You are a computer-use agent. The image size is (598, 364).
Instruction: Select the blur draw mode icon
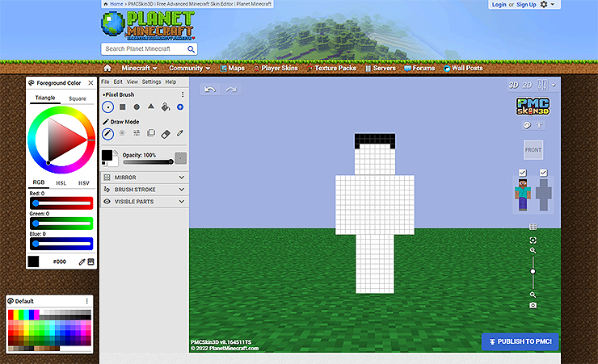(122, 133)
